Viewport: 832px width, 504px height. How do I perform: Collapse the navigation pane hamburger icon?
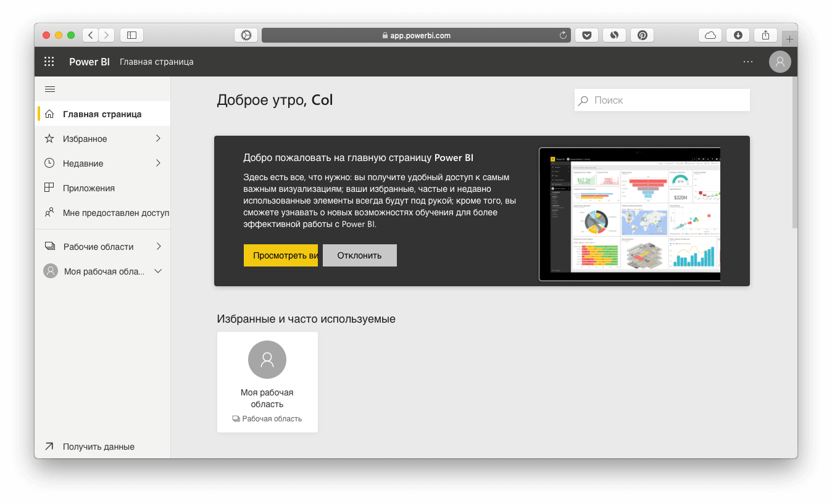point(50,89)
